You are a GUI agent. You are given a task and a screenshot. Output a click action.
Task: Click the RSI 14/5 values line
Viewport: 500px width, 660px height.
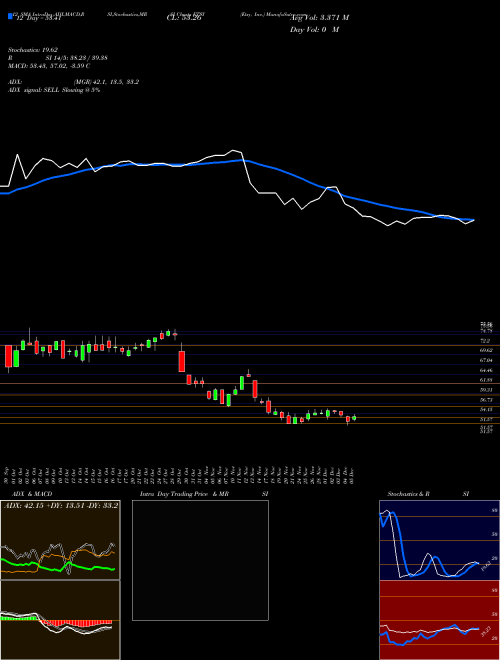tap(57, 58)
